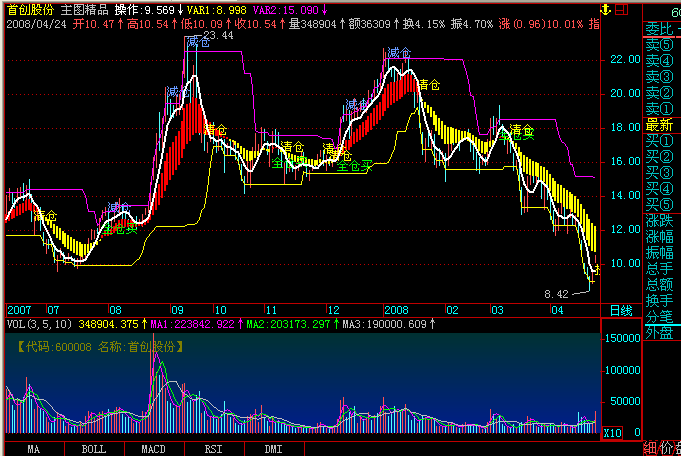
Task: Click the 8.42 low price label
Action: pyautogui.click(x=556, y=294)
